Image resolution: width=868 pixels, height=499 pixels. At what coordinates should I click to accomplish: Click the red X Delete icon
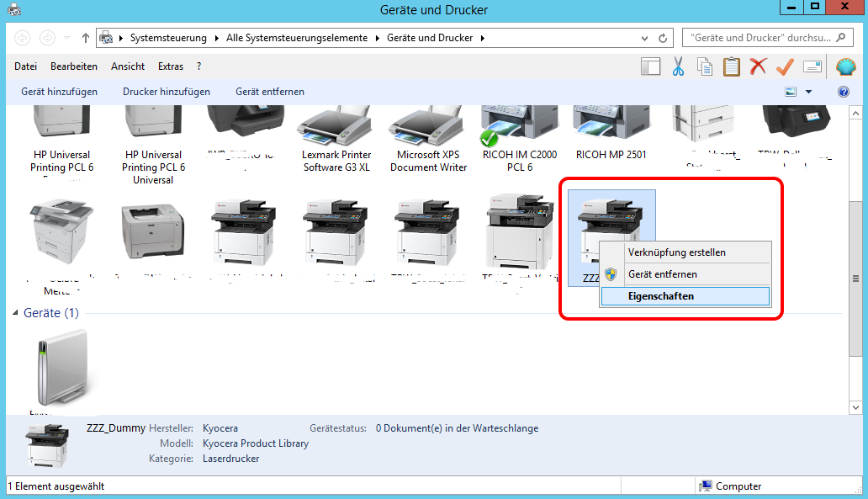pos(758,66)
